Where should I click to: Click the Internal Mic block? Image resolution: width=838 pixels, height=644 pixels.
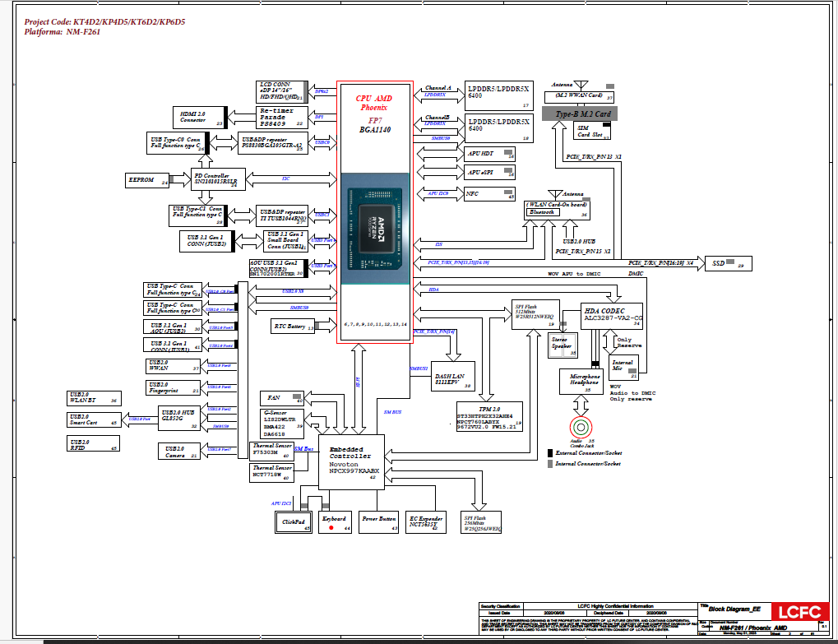click(x=623, y=368)
